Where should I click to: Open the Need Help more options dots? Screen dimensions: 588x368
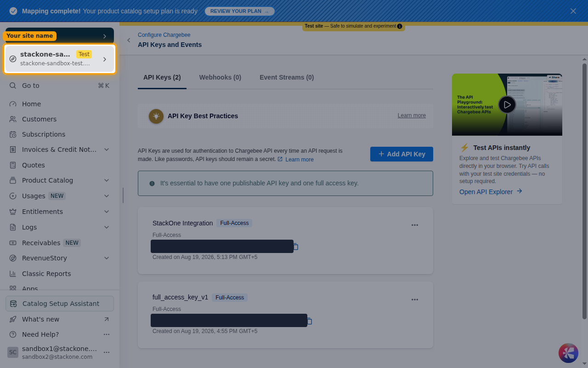click(107, 334)
